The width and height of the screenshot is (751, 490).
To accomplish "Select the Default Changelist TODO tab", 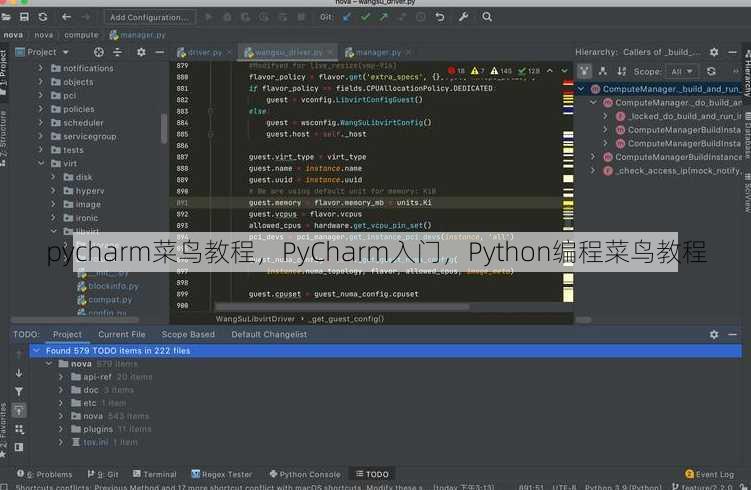I will [269, 334].
